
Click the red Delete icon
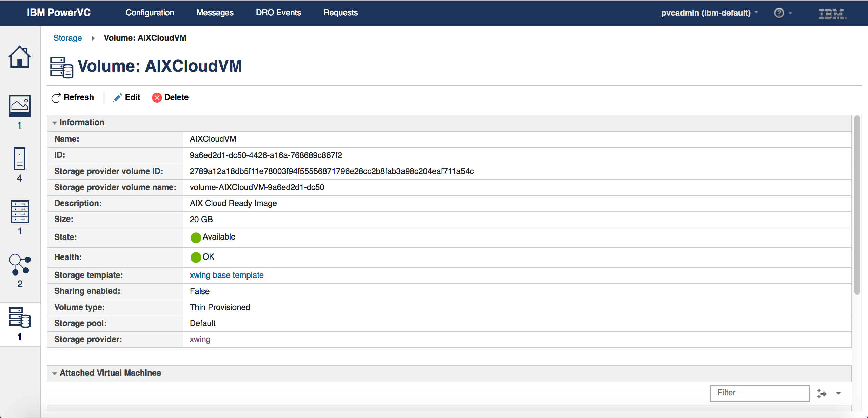(157, 98)
